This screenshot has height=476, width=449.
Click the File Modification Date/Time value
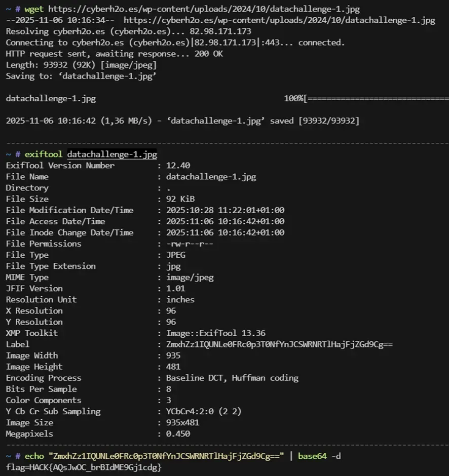225,210
